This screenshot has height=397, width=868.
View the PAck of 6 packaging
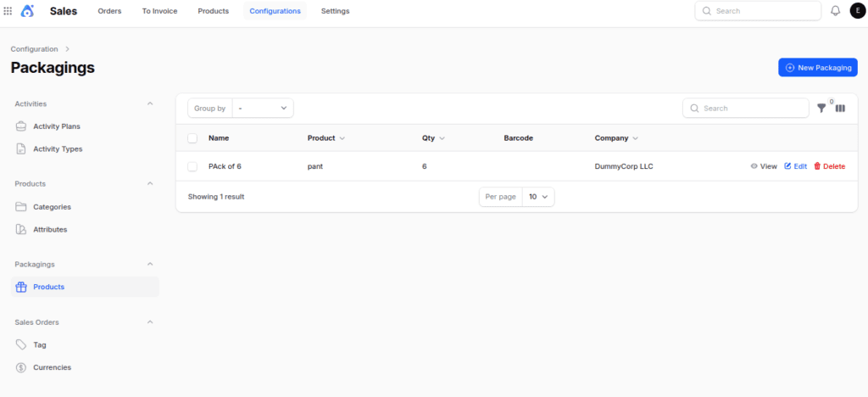pyautogui.click(x=764, y=166)
